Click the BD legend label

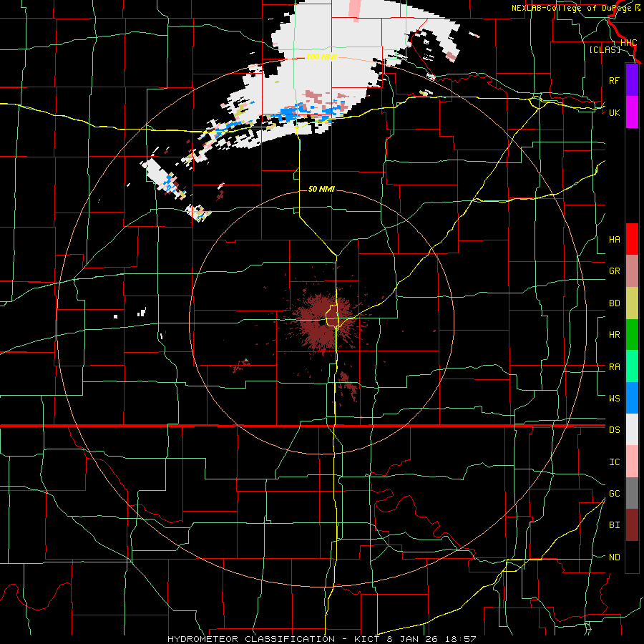tap(614, 303)
